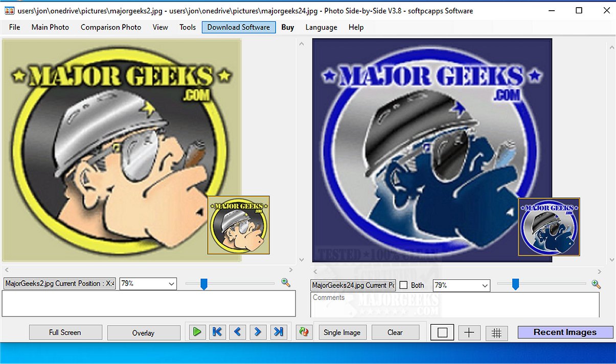Jump to the last image
The width and height of the screenshot is (616, 364).
[x=279, y=332]
